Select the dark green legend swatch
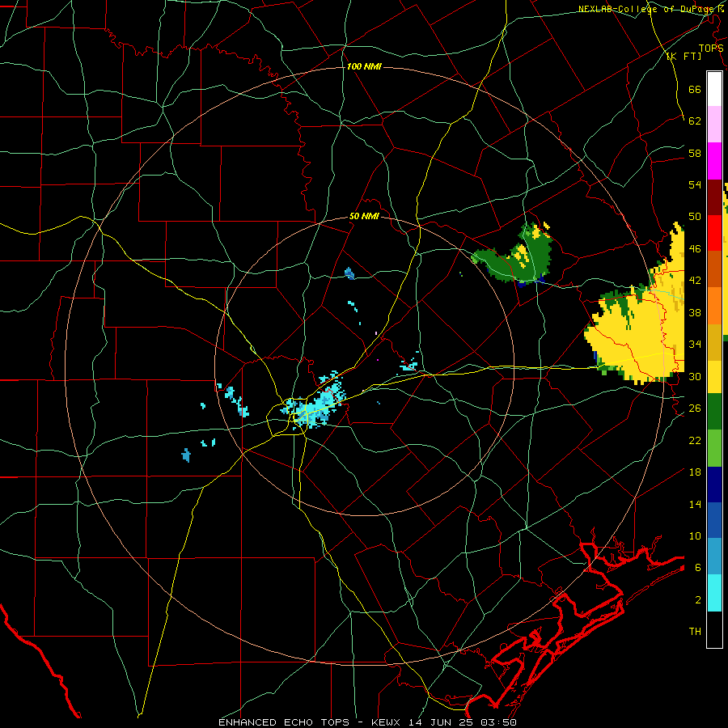 (714, 412)
